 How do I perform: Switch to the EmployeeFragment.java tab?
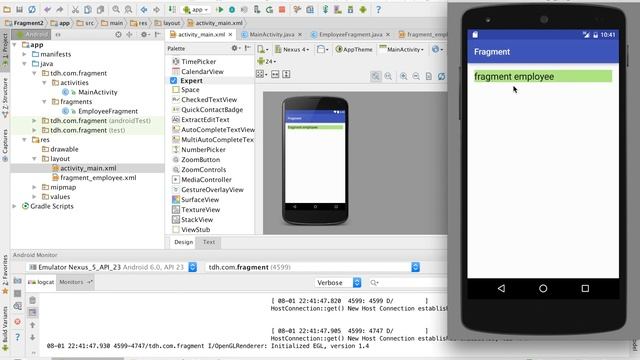coord(350,35)
